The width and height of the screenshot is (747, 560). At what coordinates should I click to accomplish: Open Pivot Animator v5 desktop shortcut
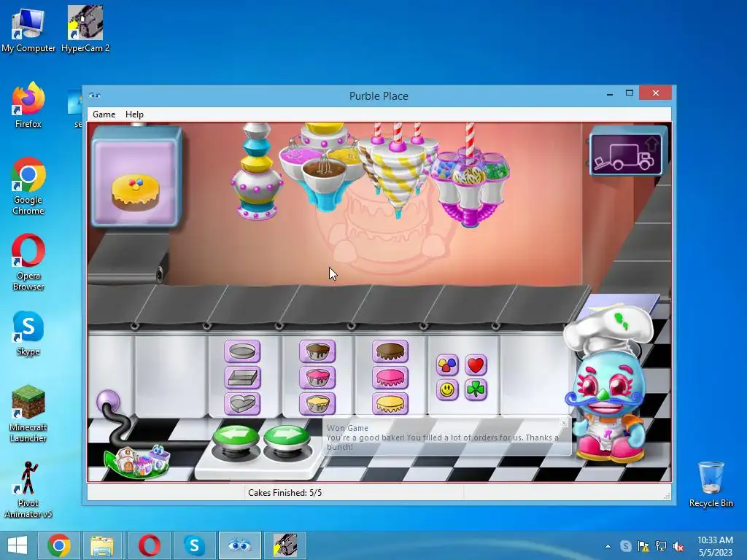click(x=28, y=489)
